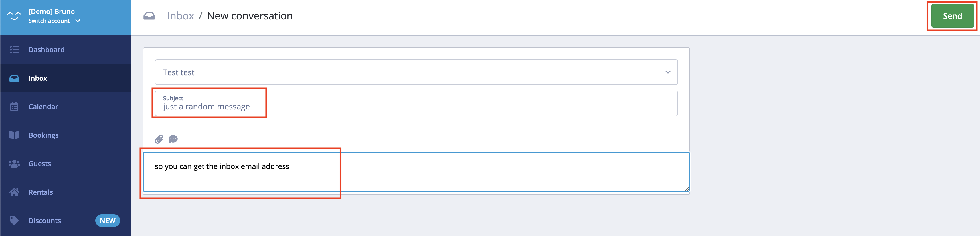Go to Rentals in sidebar menu

(41, 192)
